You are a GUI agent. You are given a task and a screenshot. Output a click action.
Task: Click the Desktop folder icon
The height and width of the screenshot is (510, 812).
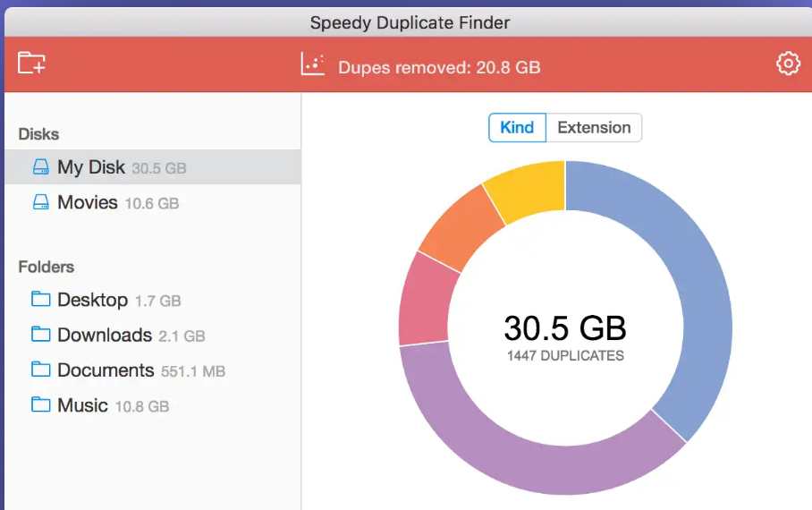pyautogui.click(x=41, y=299)
